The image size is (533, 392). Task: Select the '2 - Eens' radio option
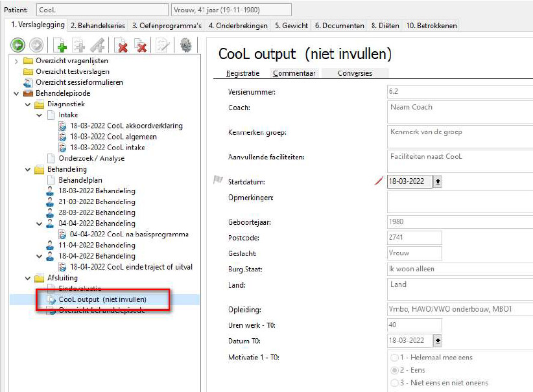394,370
